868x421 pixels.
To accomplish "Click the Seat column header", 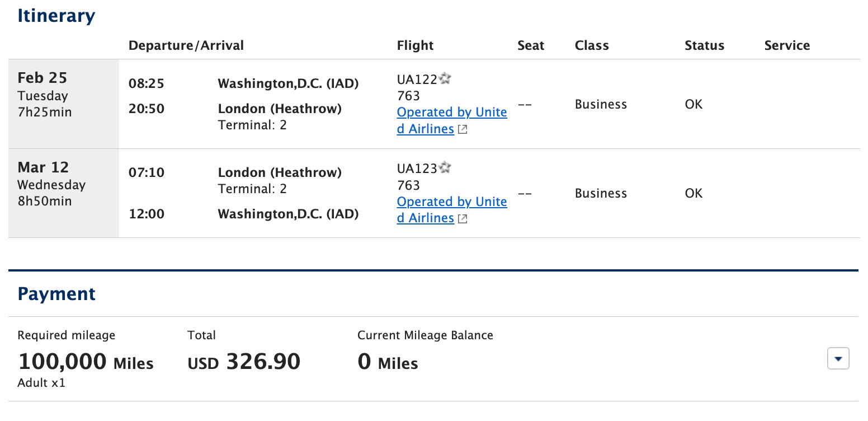I will 530,45.
